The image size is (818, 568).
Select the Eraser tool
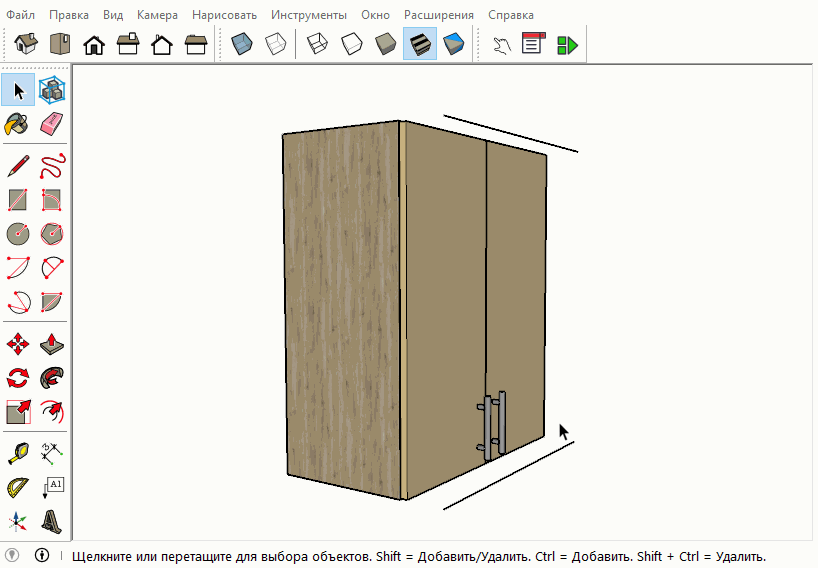tap(52, 124)
